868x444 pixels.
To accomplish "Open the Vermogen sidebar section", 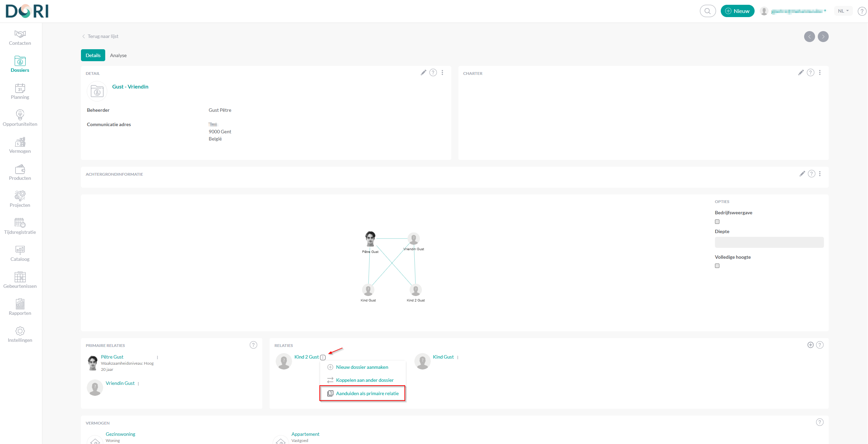I will point(20,146).
